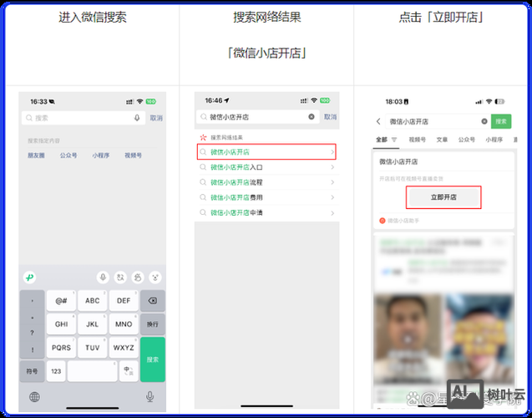Tap the WXYZ key
The width and height of the screenshot is (532, 418).
(x=124, y=348)
